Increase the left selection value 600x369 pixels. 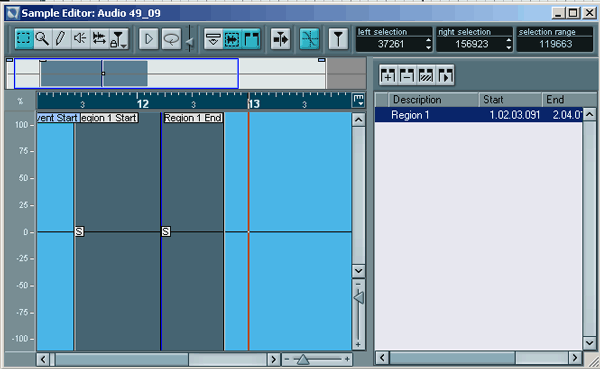point(428,40)
